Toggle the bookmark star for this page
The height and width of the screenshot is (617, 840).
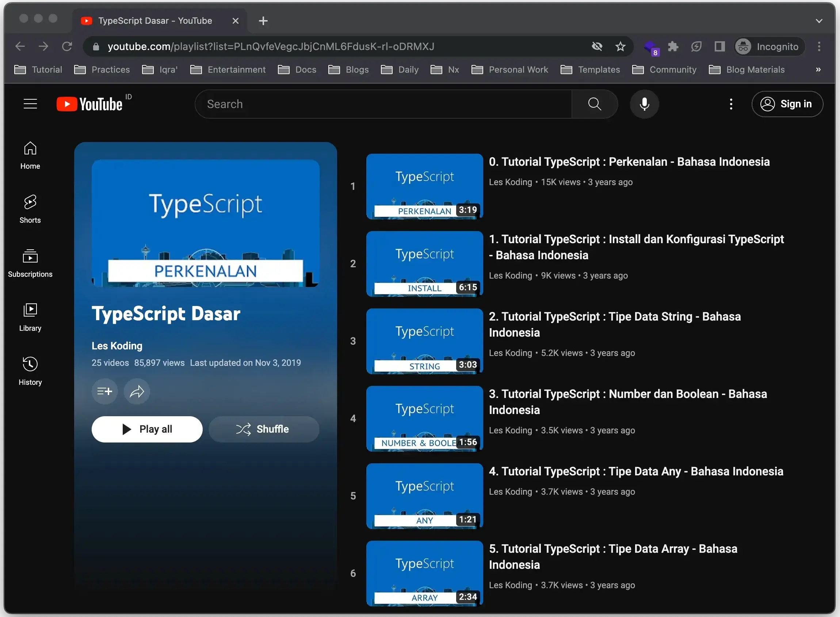coord(621,46)
